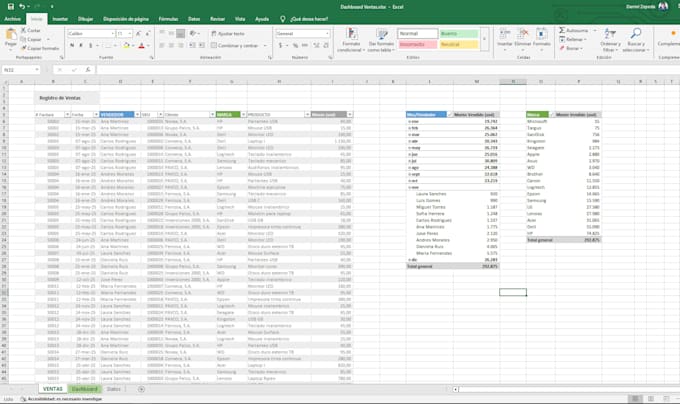Click the thousands separator style icon
This screenshot has width=680, height=404.
pyautogui.click(x=305, y=45)
